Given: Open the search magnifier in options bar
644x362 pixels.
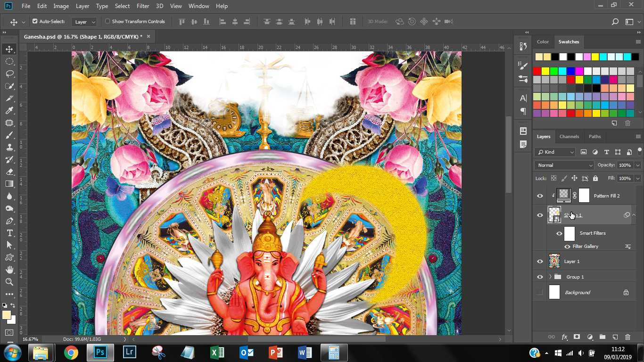Looking at the screenshot, I should pyautogui.click(x=615, y=22).
